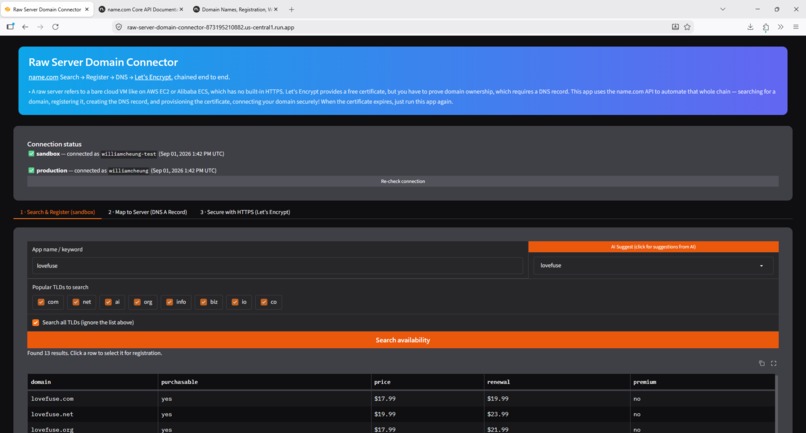The image size is (806, 433).
Task: Switch to Domain Names, Registration tab
Action: click(235, 9)
